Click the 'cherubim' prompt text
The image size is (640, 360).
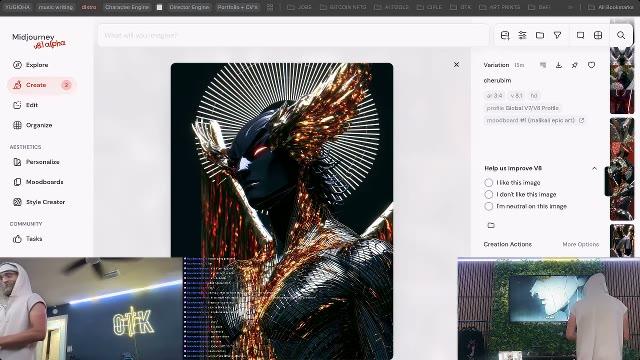pos(497,80)
